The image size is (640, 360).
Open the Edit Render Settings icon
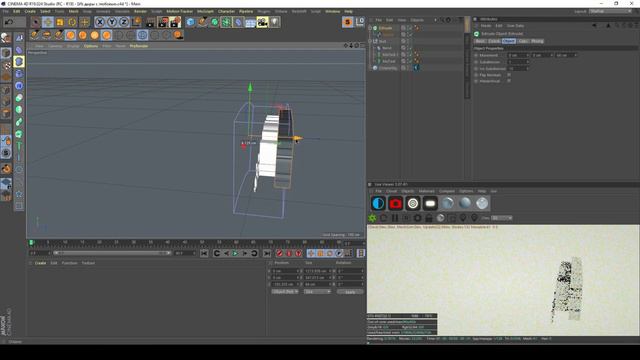(175, 22)
